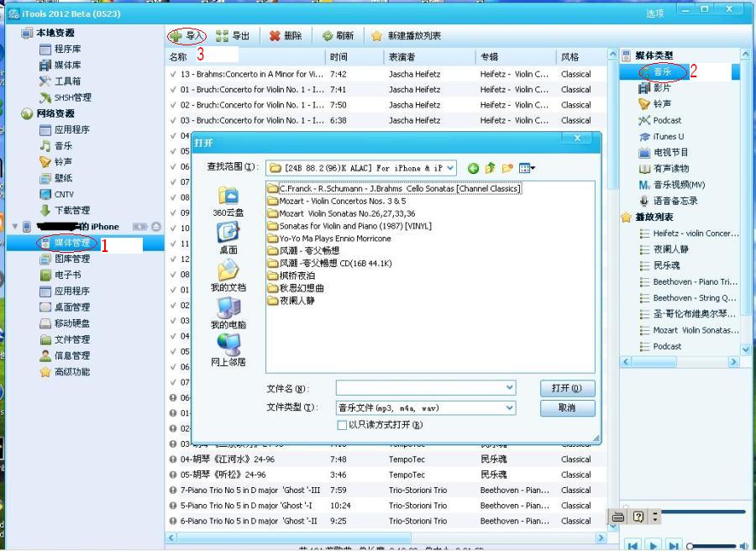This screenshot has width=756, height=551.
Task: Go up one folder level in Open dialog
Action: pyautogui.click(x=490, y=168)
